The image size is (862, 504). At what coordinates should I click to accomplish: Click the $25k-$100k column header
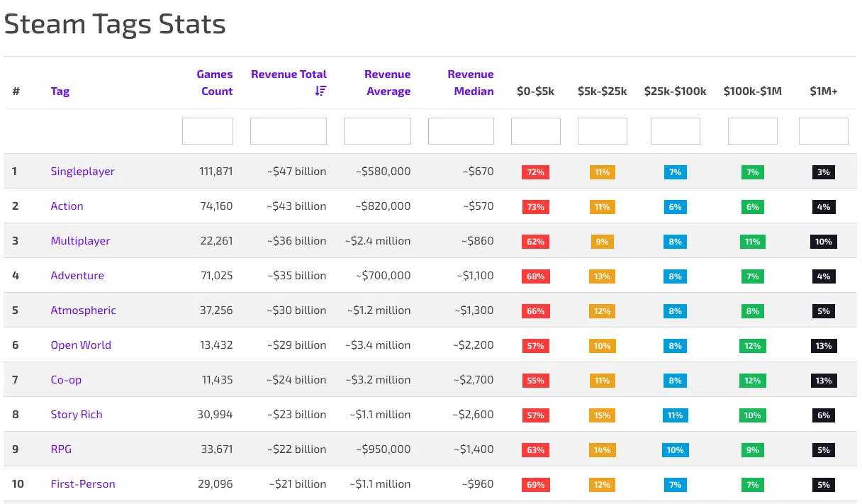coord(676,91)
